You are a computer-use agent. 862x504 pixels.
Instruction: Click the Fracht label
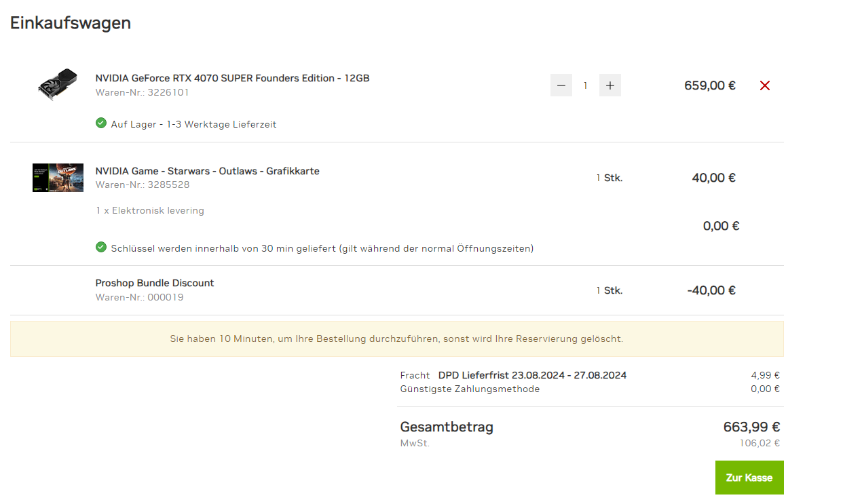pyautogui.click(x=415, y=375)
